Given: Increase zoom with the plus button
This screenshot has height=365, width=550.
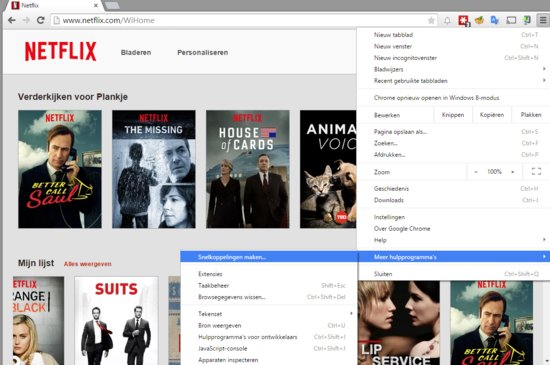Looking at the screenshot, I should pos(512,172).
